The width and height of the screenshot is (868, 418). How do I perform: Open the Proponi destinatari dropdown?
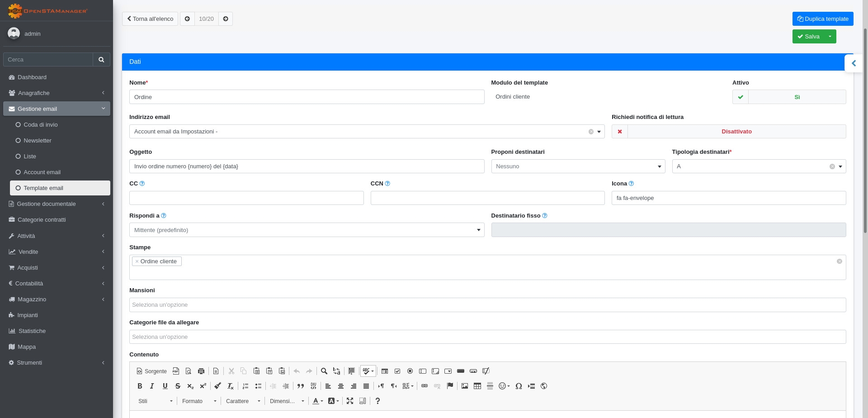578,166
